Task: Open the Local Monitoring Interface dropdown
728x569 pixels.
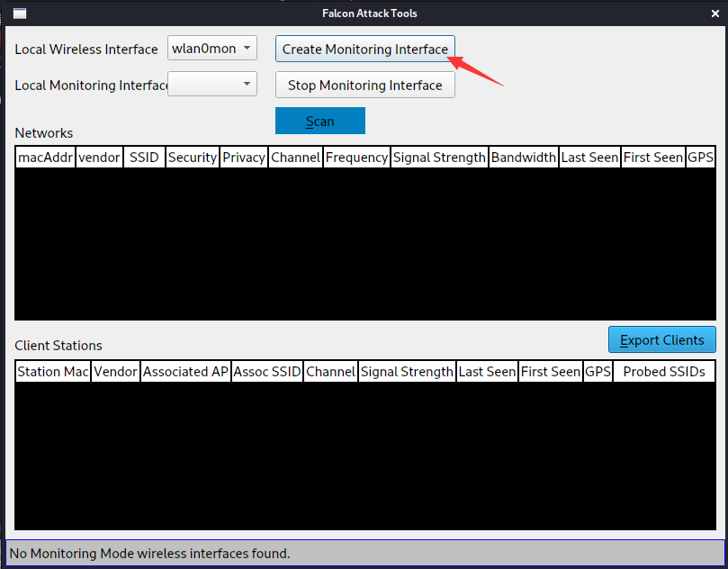Action: pos(212,84)
